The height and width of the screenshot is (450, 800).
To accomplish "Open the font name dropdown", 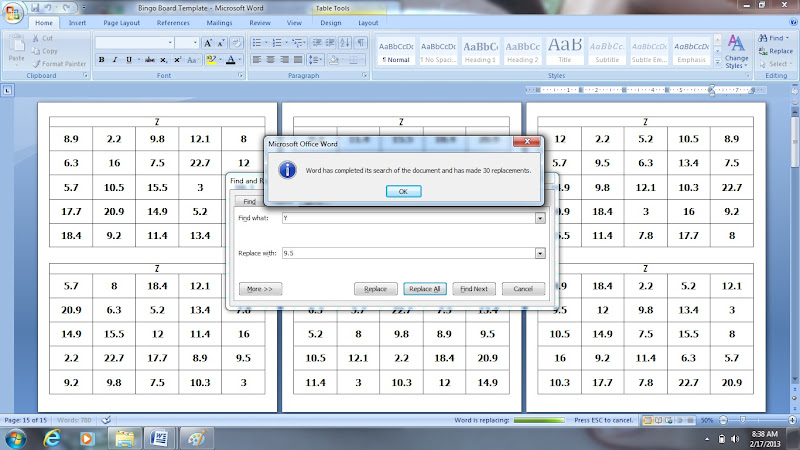I will tap(170, 43).
